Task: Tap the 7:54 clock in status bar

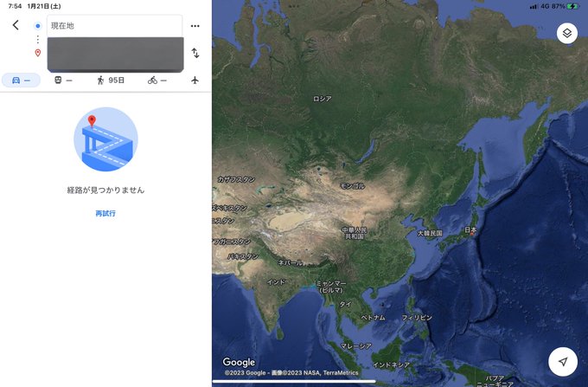Action: pos(15,6)
